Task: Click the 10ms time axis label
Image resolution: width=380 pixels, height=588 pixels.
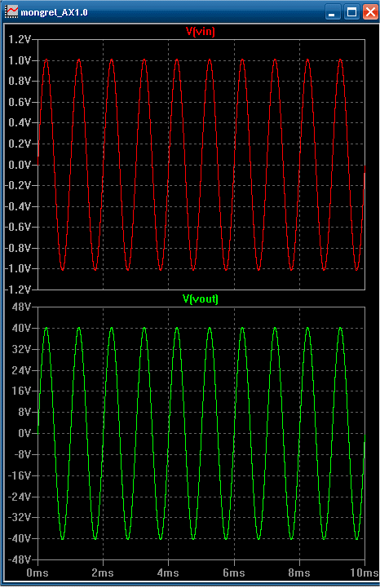Action: point(365,573)
